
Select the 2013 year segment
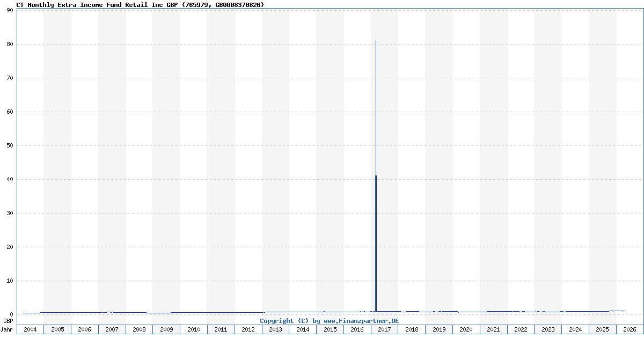coord(275,329)
